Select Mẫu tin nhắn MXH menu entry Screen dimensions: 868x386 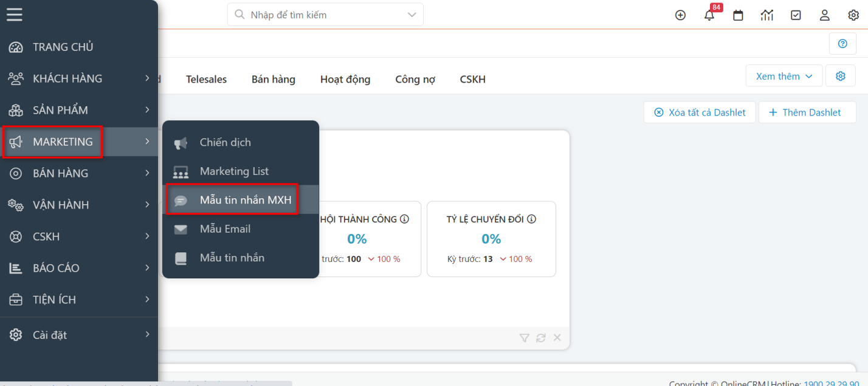(x=246, y=199)
